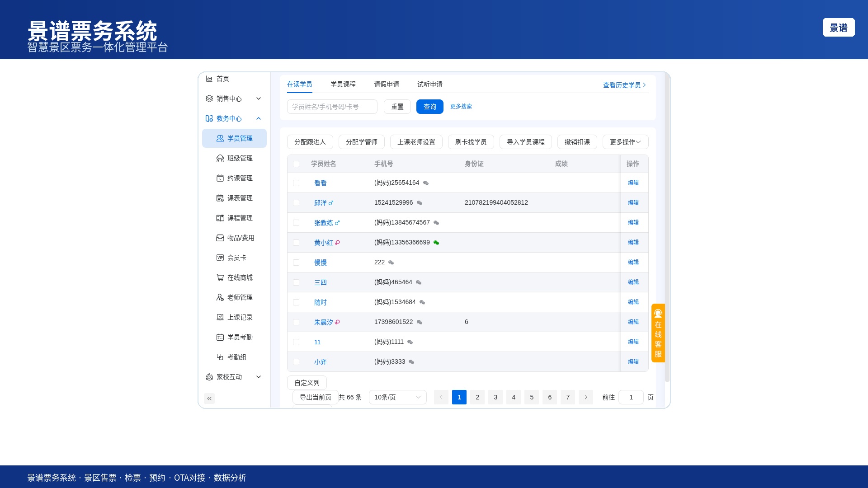Switch to 学员课程 tab
This screenshot has width=868, height=488.
[343, 84]
